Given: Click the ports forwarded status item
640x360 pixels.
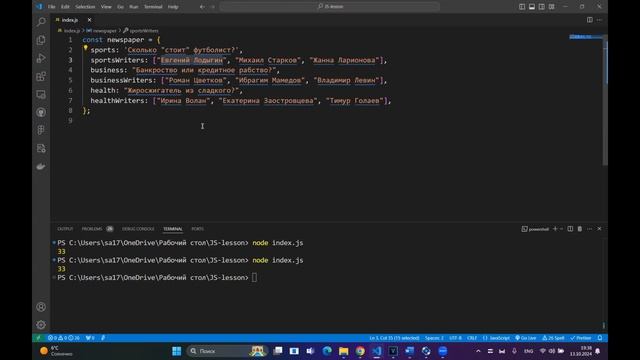Looking at the screenshot, I should tap(90, 338).
